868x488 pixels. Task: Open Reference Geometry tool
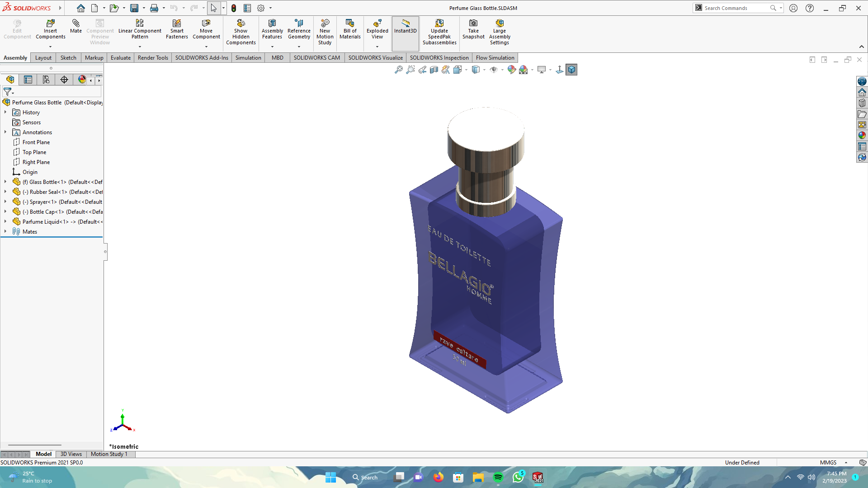pyautogui.click(x=299, y=29)
